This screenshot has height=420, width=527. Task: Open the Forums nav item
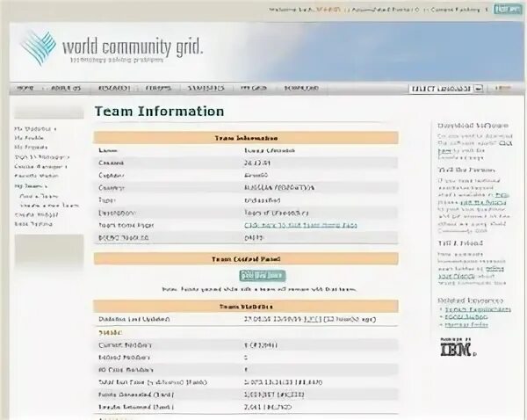tap(158, 89)
